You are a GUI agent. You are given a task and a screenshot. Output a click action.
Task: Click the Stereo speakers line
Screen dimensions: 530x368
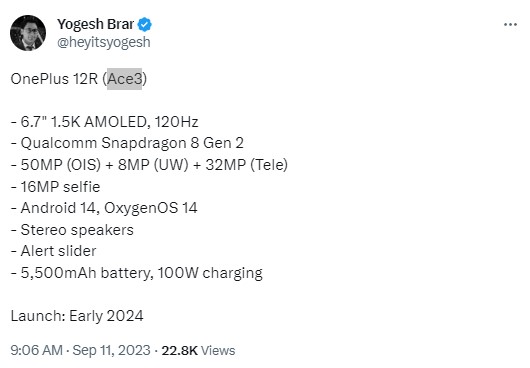click(72, 230)
